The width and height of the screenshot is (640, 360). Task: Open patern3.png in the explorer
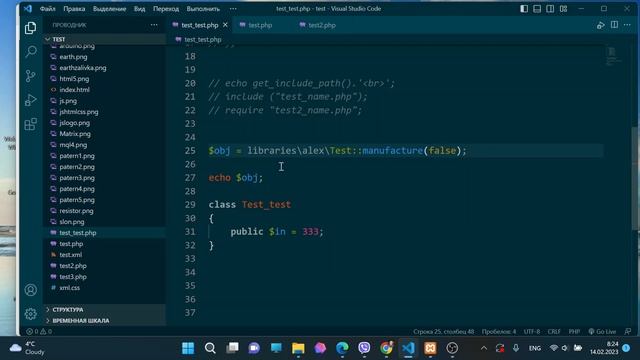click(x=77, y=178)
